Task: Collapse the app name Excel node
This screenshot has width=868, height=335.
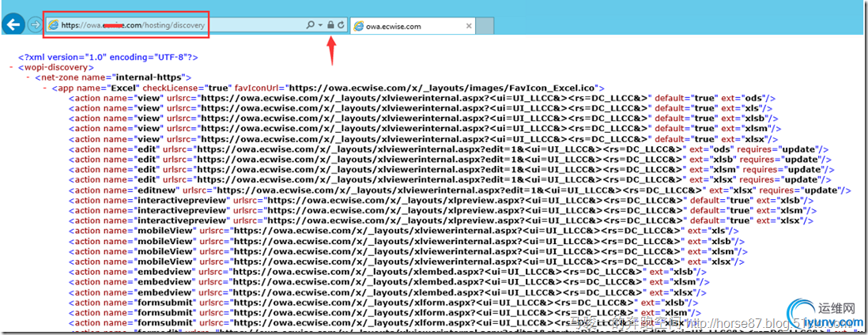Action: [x=45, y=88]
